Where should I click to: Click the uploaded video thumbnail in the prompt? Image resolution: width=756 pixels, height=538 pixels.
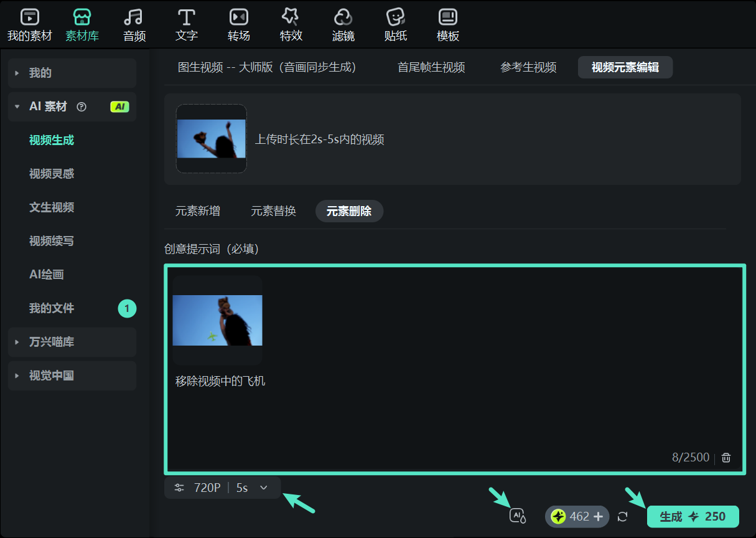click(217, 319)
